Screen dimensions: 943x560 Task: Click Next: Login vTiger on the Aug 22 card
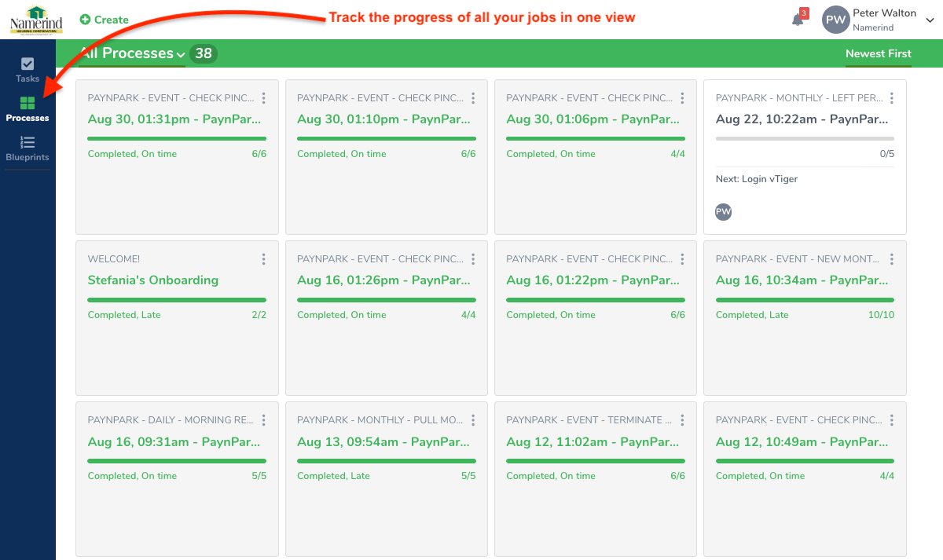click(756, 178)
